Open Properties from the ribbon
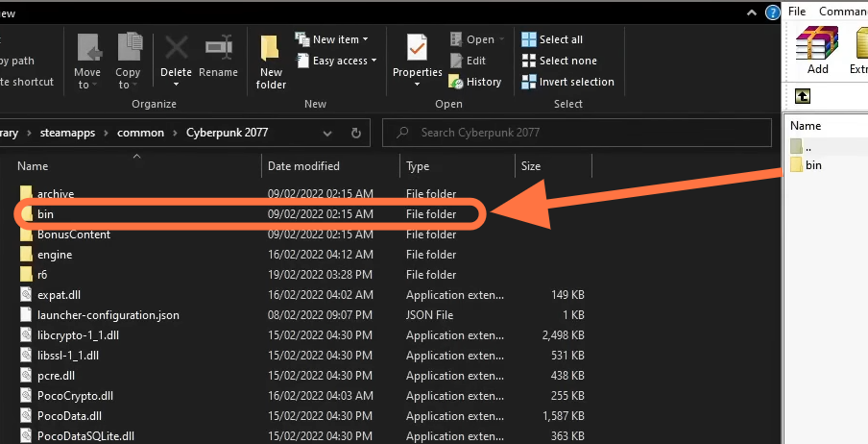The width and height of the screenshot is (868, 444). 417,56
